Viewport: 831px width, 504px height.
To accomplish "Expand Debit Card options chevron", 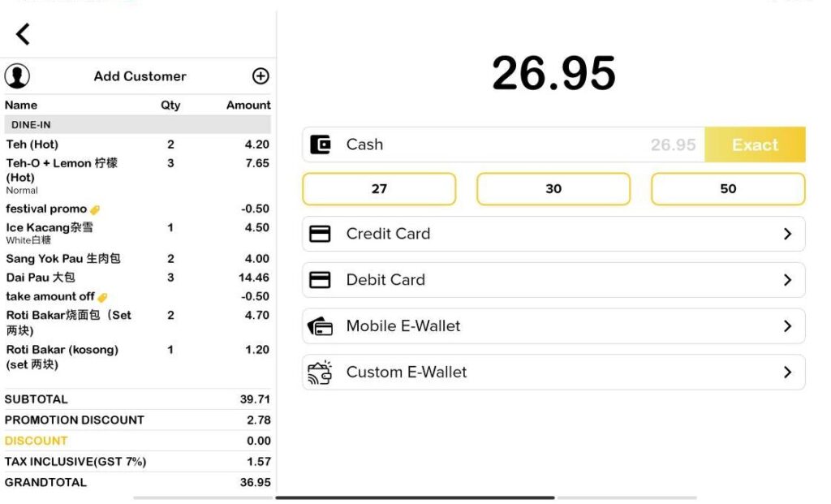I will click(787, 280).
